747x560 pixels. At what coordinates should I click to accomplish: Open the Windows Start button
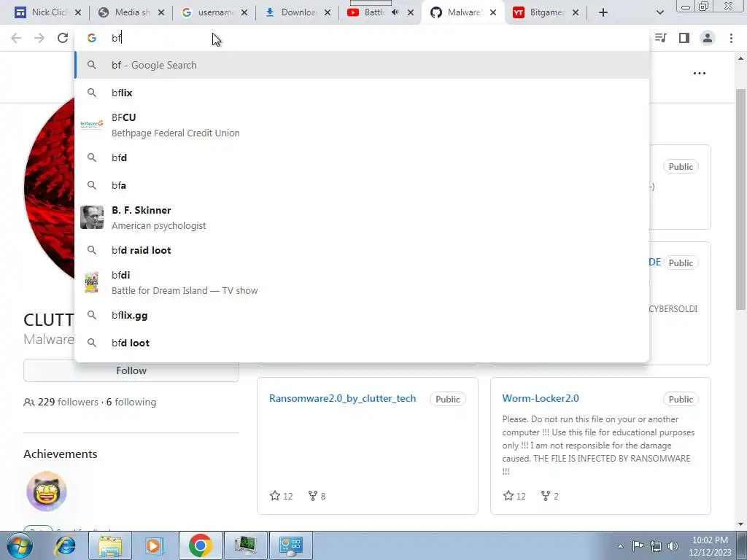tap(19, 545)
